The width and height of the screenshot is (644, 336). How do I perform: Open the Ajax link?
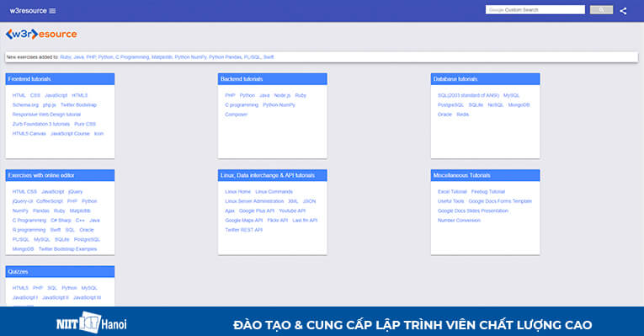coord(230,211)
